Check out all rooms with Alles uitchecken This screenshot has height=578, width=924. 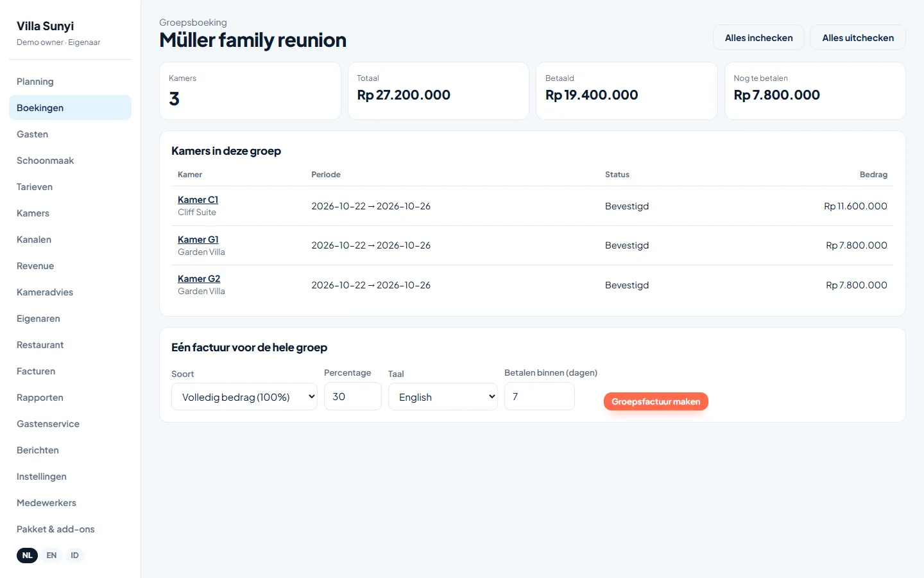pos(858,38)
